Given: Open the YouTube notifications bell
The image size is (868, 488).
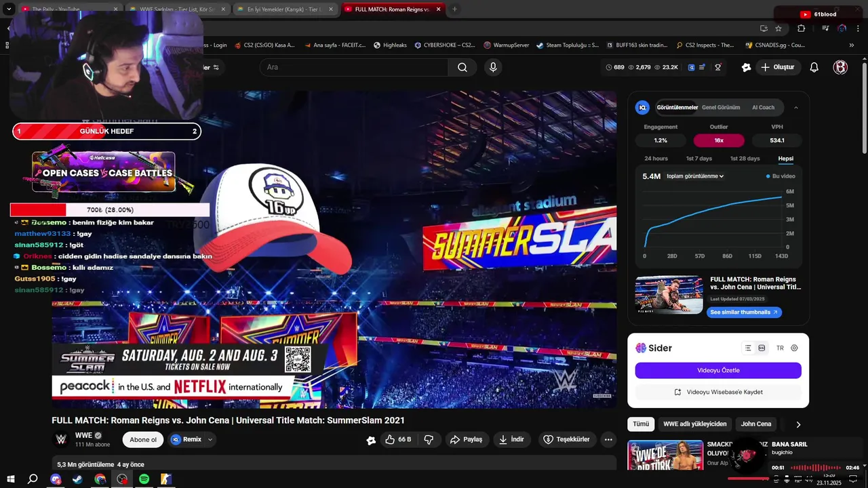Looking at the screenshot, I should point(814,67).
